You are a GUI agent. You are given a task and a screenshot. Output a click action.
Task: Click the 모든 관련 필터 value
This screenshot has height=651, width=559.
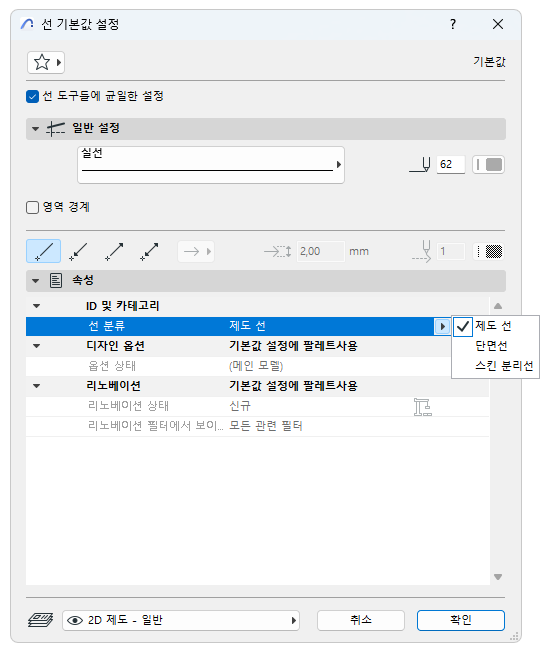coord(266,426)
